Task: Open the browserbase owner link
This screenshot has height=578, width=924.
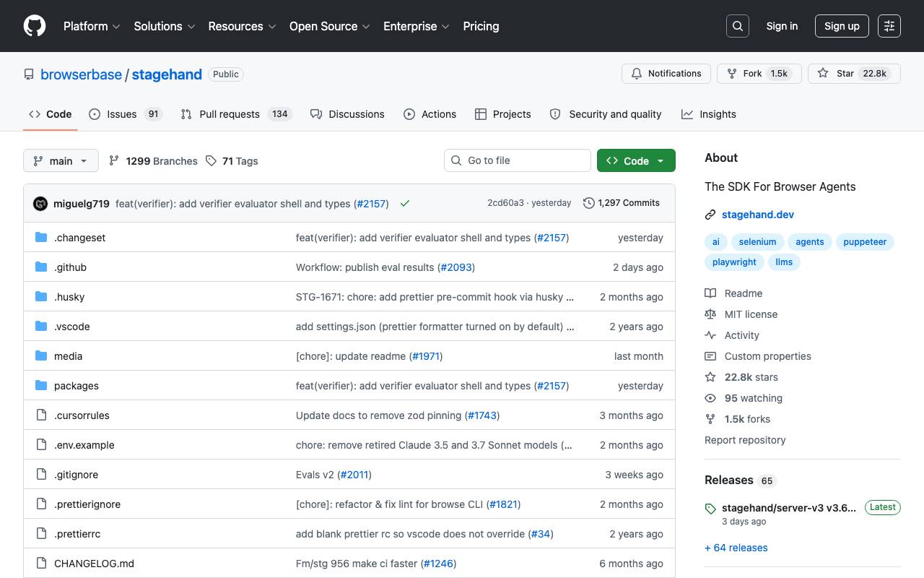Action: pyautogui.click(x=81, y=74)
